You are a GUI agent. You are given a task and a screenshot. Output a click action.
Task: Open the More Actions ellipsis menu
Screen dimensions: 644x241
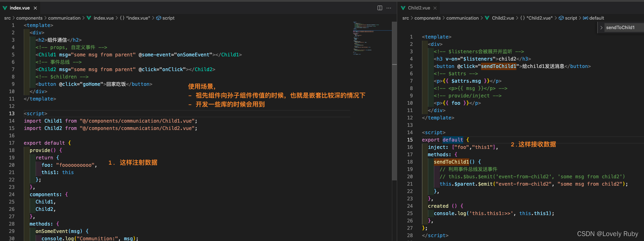coord(389,8)
